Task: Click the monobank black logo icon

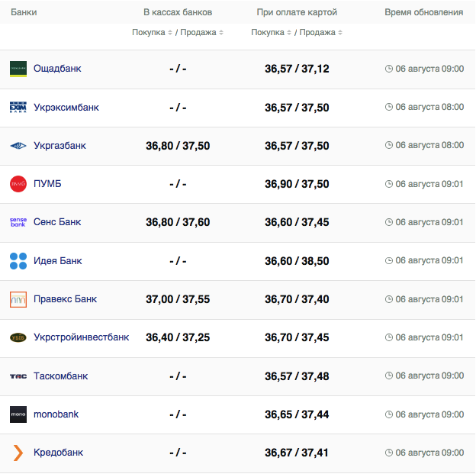Action: (x=18, y=414)
